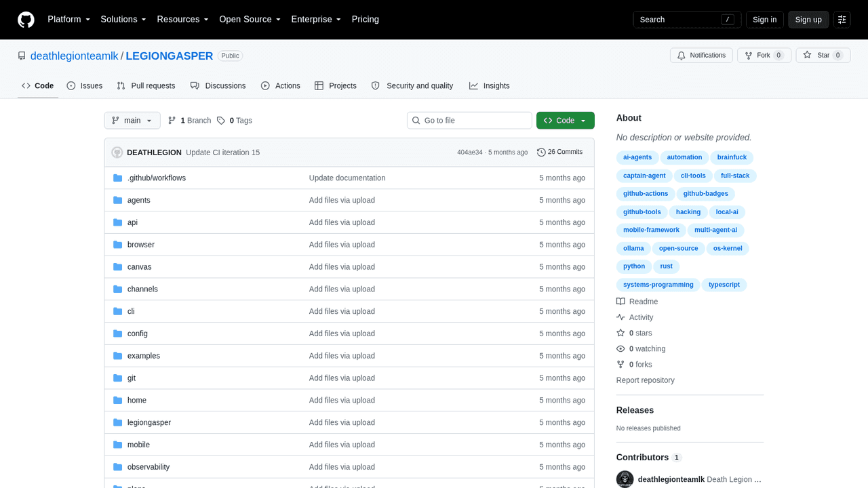Viewport: 868px width, 488px height.
Task: Click the folder icon for browser
Action: 117,245
